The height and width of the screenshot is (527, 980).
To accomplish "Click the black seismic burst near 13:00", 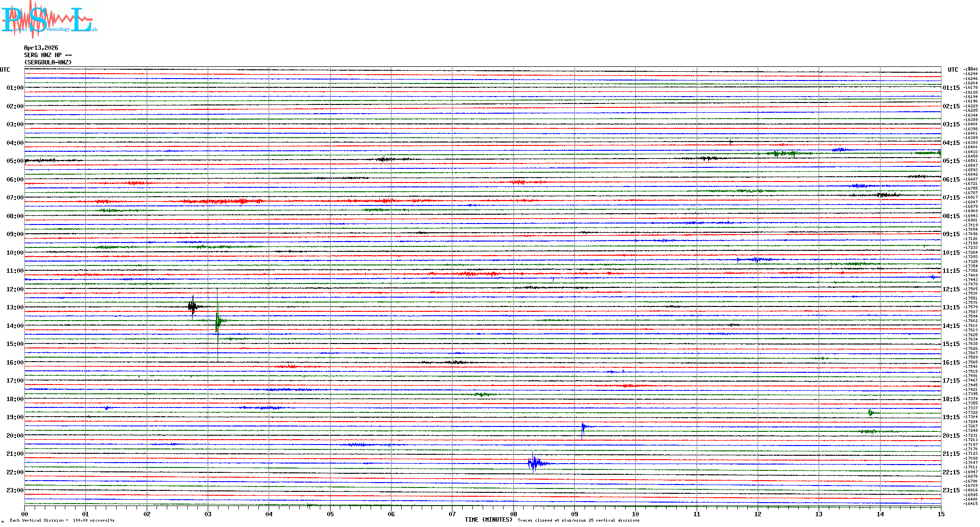I will pyautogui.click(x=193, y=306).
